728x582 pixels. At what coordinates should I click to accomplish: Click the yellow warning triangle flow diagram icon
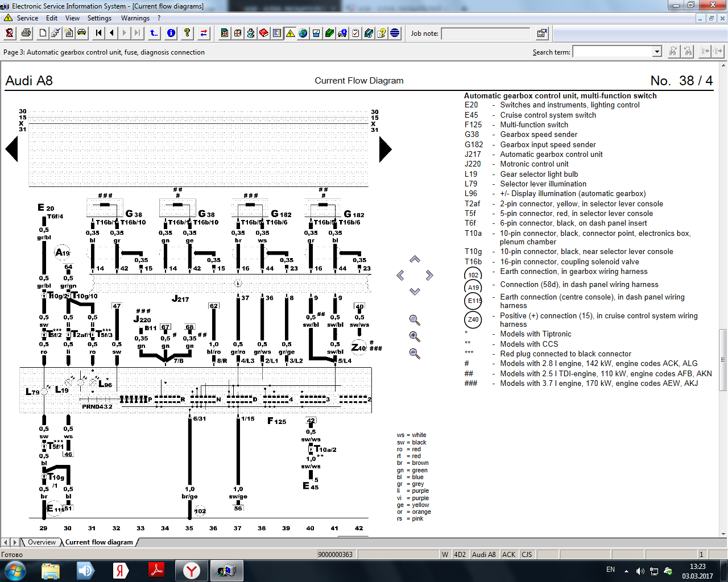(290, 33)
